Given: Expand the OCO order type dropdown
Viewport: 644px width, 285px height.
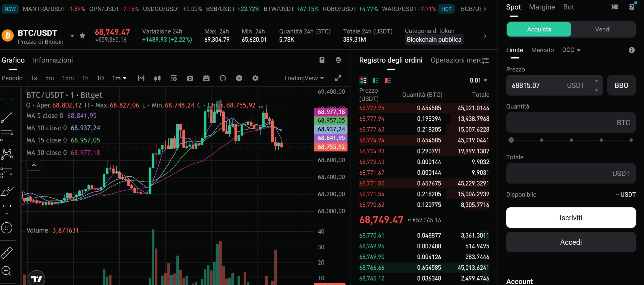Looking at the screenshot, I should coord(571,50).
